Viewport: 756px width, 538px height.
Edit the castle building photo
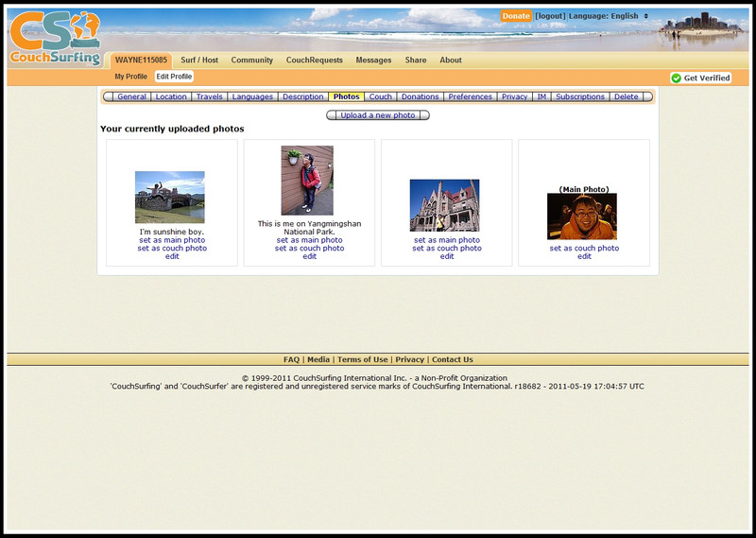(x=447, y=256)
